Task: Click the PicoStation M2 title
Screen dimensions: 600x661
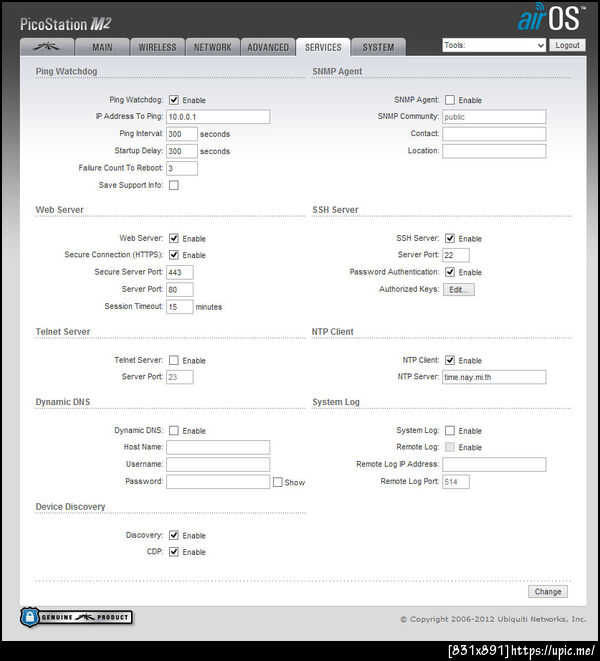Action: 65,24
